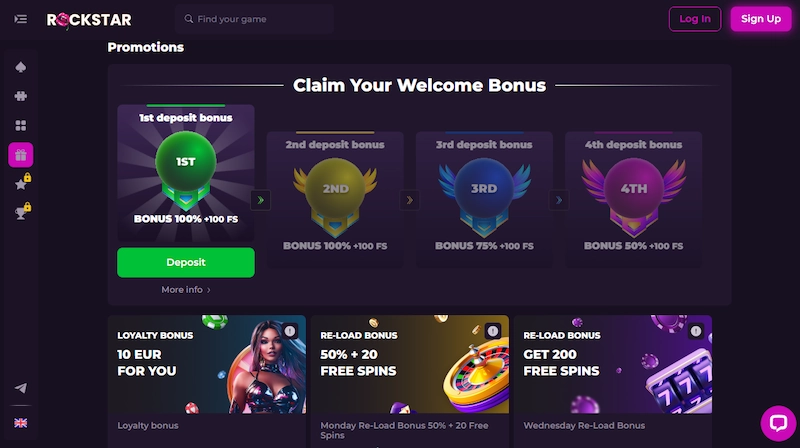Show info for Monday Re-Load Bonus
The image size is (800, 448).
coord(492,331)
